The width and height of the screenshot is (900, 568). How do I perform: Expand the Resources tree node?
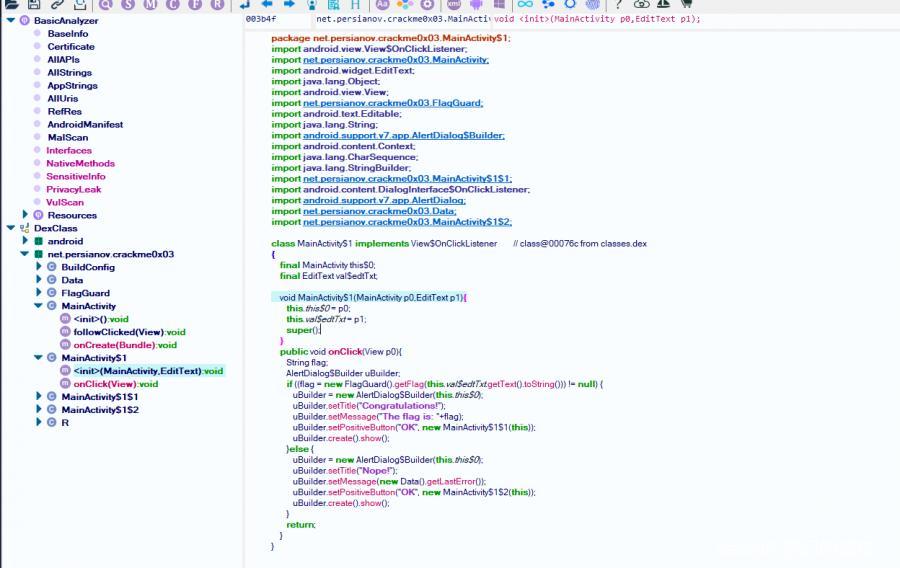(x=26, y=215)
